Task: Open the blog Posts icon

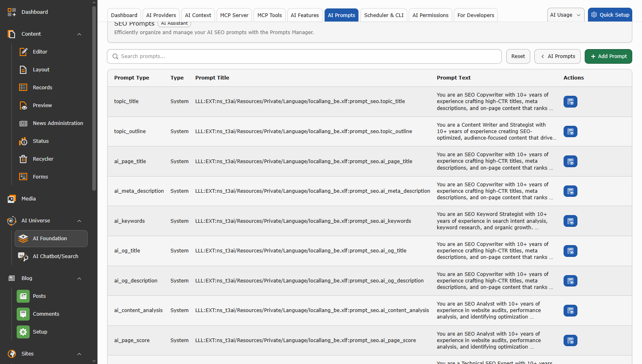Action: coord(23,296)
